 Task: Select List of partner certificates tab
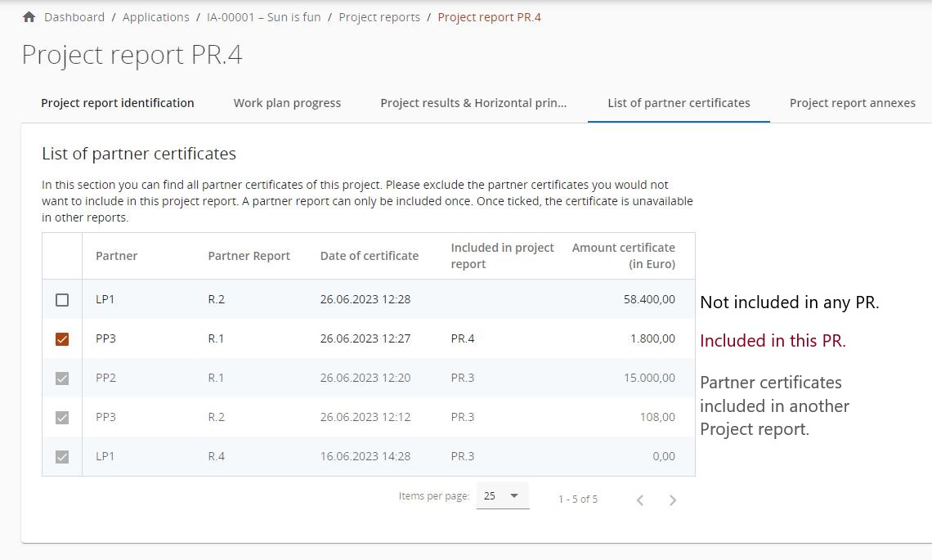pyautogui.click(x=679, y=103)
